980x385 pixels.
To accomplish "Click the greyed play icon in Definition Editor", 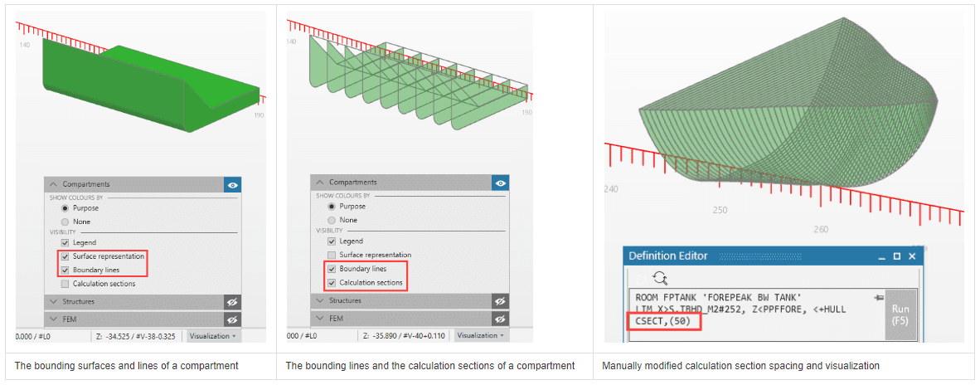I will coord(639,278).
